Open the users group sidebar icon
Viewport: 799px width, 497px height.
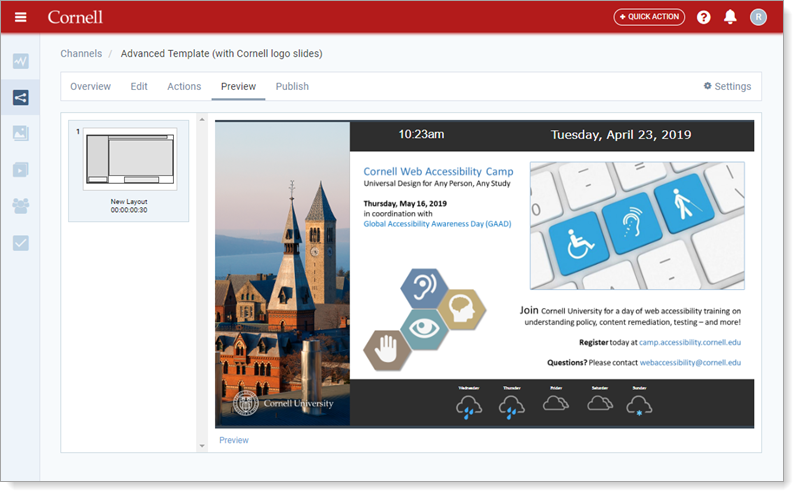click(20, 206)
